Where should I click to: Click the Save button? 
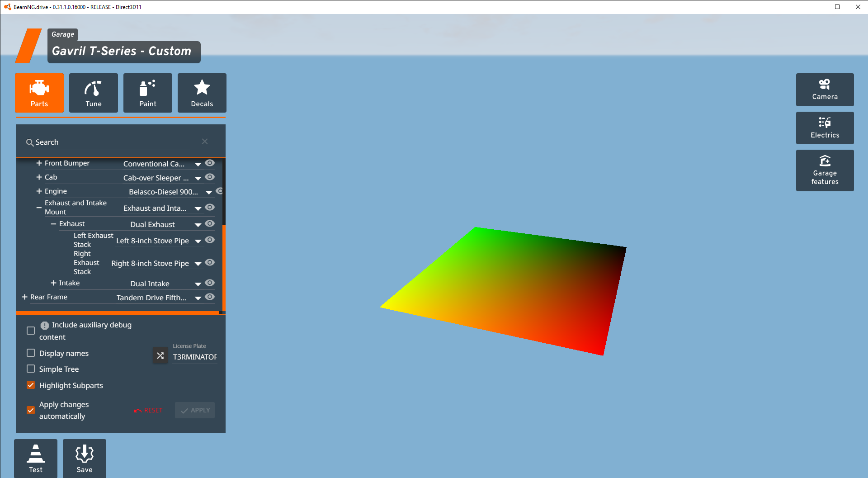[85, 459]
